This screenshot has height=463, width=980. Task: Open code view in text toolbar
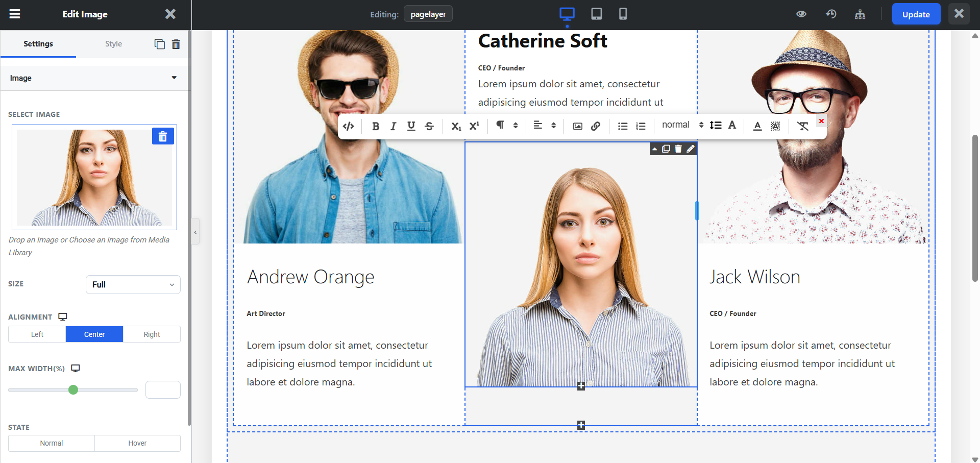click(349, 126)
